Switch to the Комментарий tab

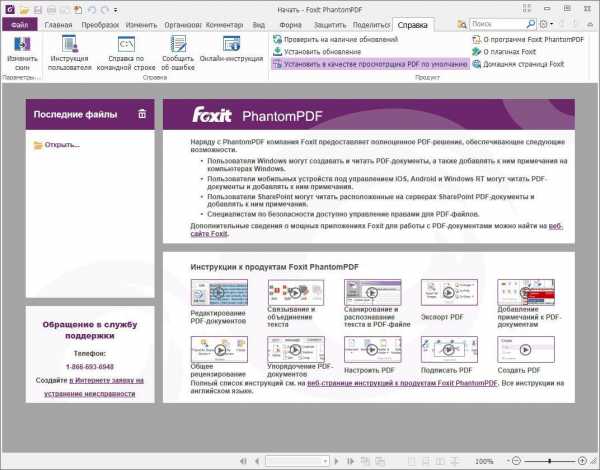tap(224, 25)
